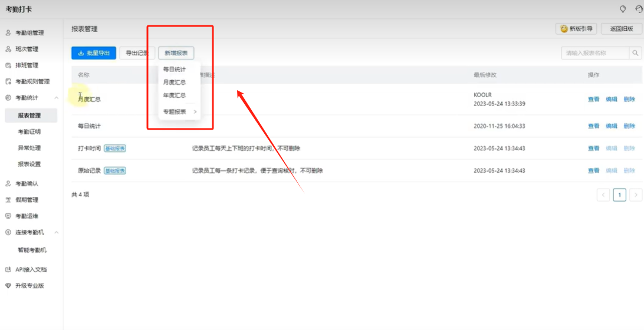Click the 批量导出 button
The height and width of the screenshot is (330, 644).
(94, 53)
